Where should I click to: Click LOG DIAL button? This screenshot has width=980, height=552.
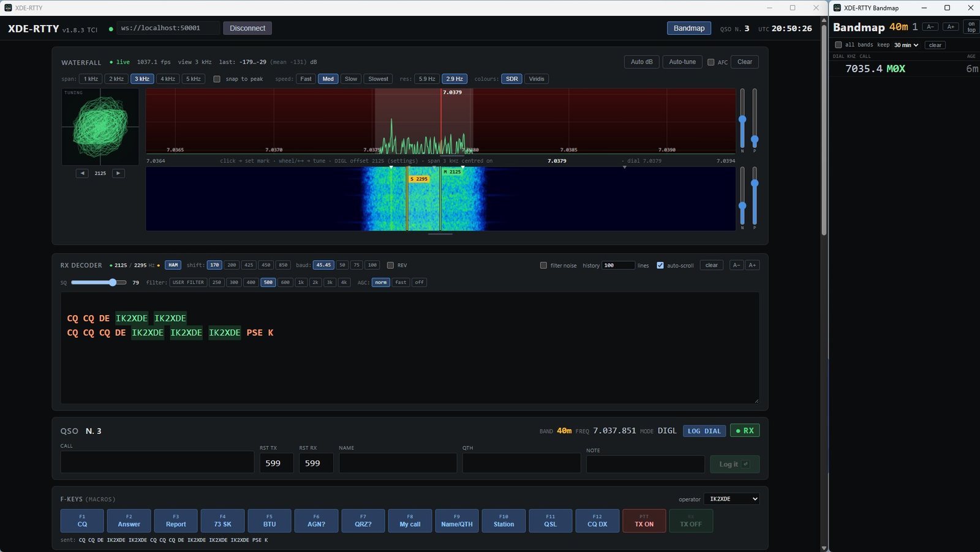[704, 431]
